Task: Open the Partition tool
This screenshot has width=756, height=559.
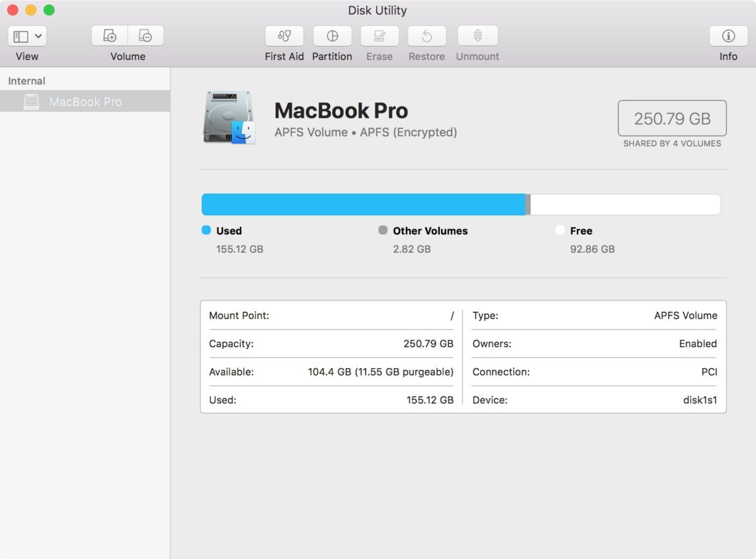Action: point(332,36)
